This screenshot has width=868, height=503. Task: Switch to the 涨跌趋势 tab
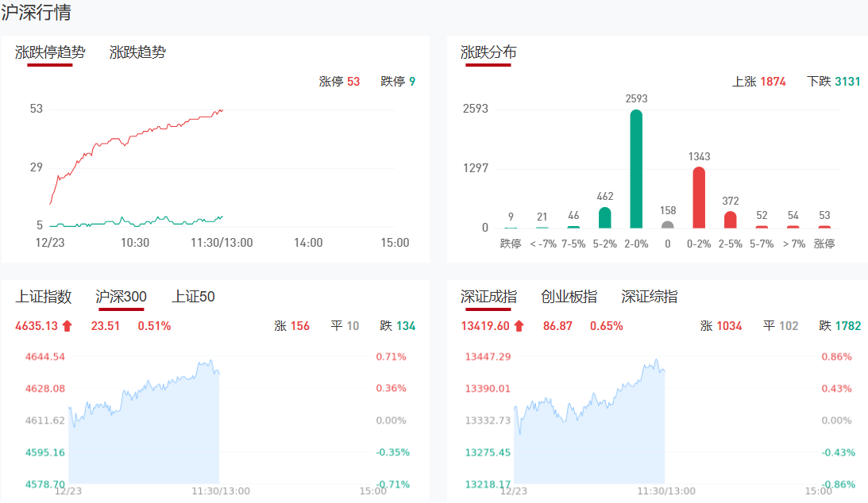(x=137, y=53)
